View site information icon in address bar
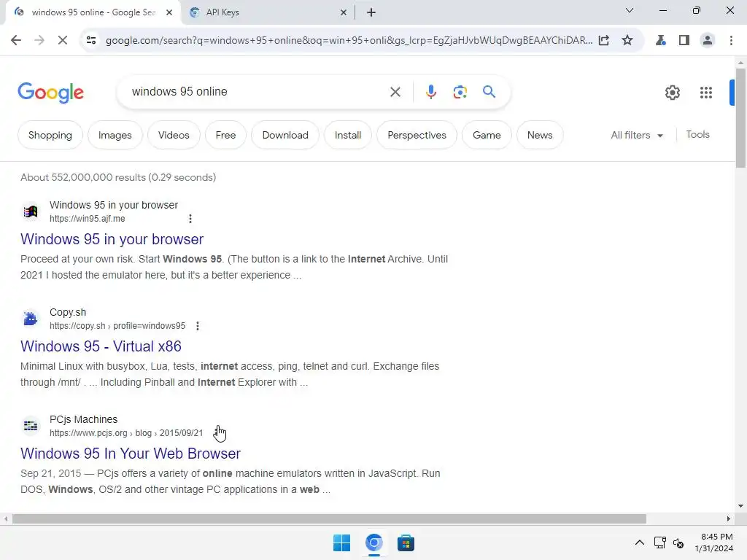The image size is (747, 560). coord(91,41)
